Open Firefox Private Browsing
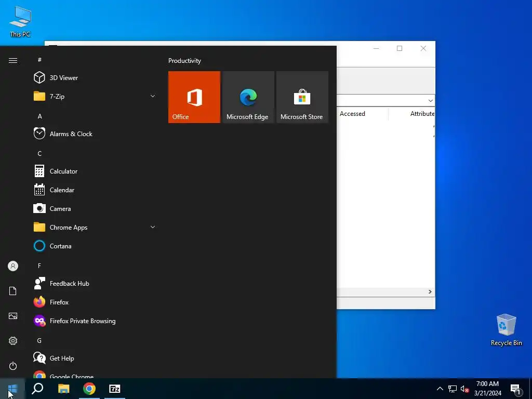Viewport: 532px width, 399px height. click(x=94, y=321)
